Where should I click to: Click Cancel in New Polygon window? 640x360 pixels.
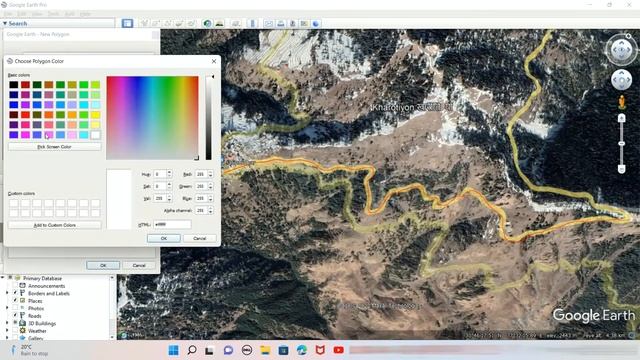coord(139,265)
